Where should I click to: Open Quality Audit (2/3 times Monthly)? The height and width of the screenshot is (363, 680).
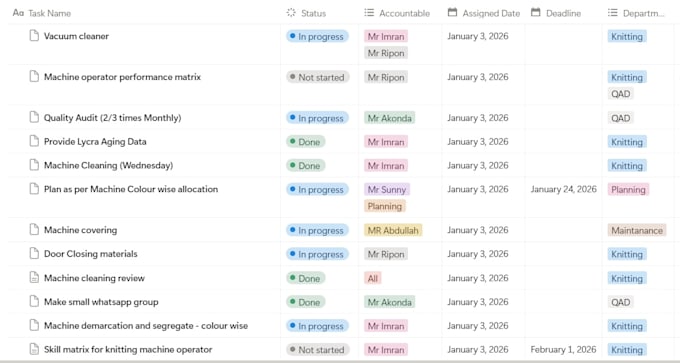pos(112,118)
